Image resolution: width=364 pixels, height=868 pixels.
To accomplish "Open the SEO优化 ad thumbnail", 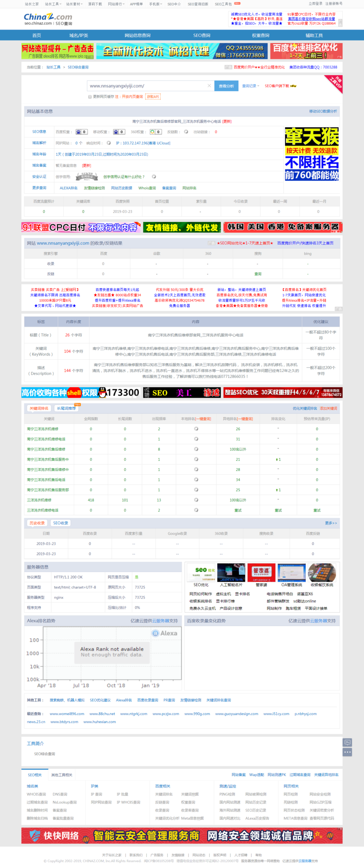I will click(x=201, y=572).
